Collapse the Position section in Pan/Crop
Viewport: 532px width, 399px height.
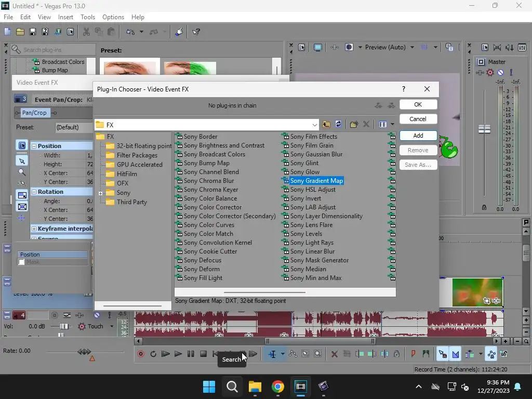[34, 146]
